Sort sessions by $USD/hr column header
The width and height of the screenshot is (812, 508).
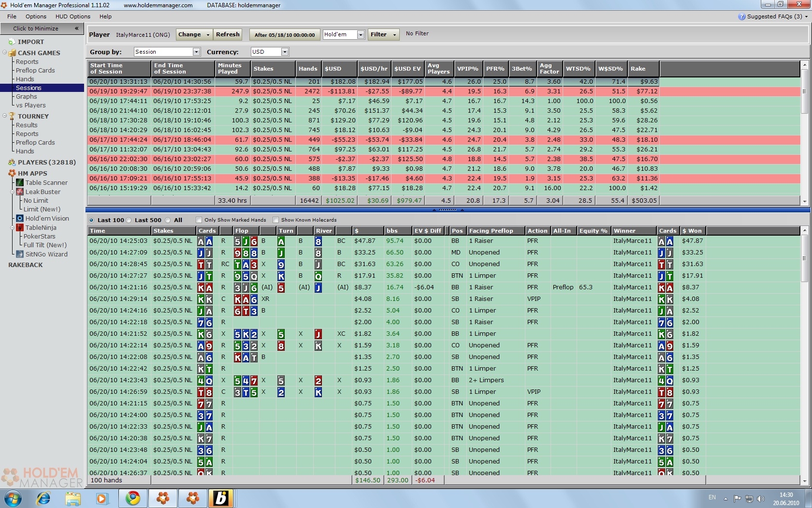click(x=374, y=68)
